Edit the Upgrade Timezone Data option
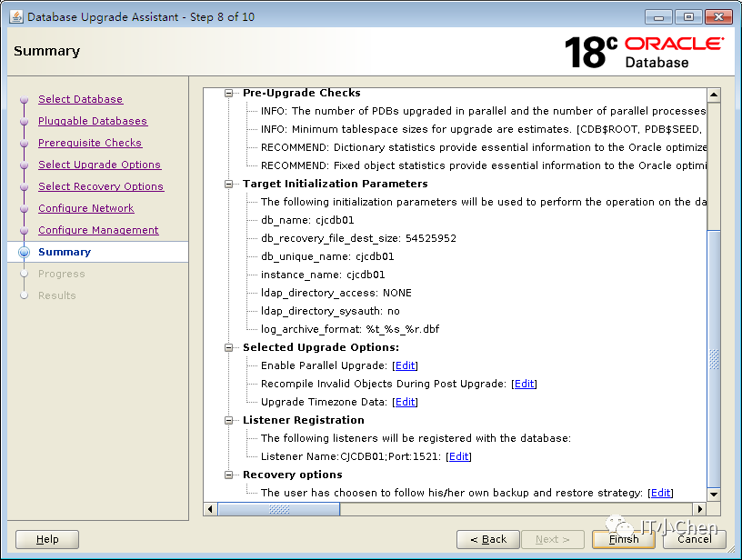 coord(405,402)
